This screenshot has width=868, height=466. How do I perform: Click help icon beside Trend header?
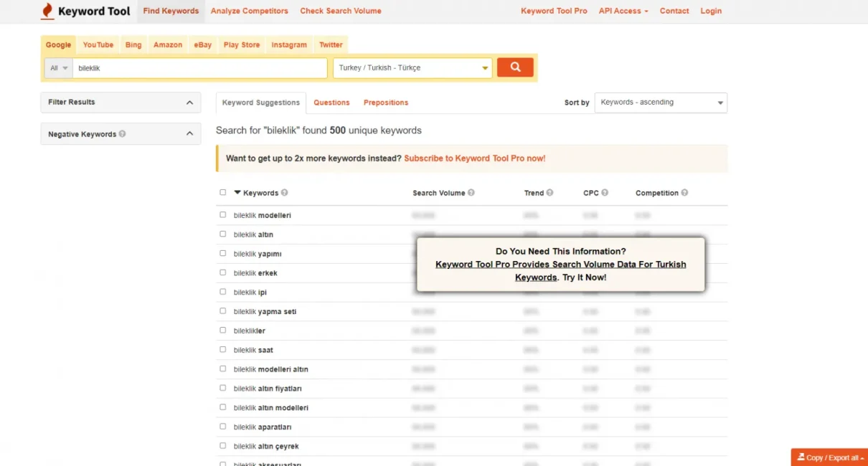click(550, 193)
